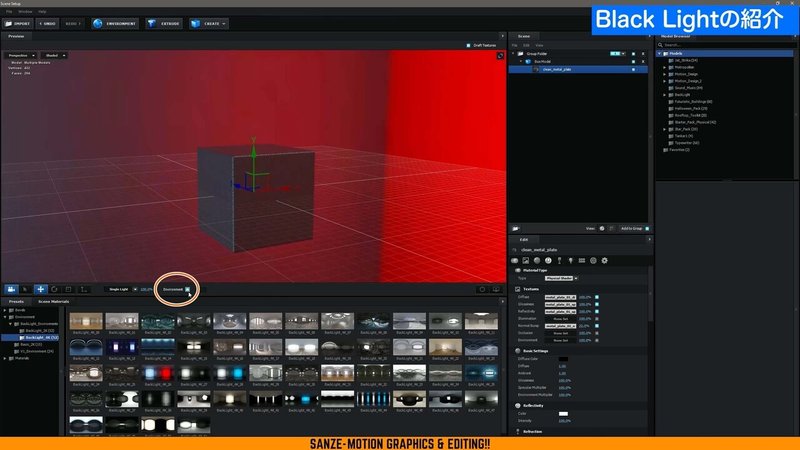
Task: Open Refraction section icon in Edit panel
Action: [559, 261]
